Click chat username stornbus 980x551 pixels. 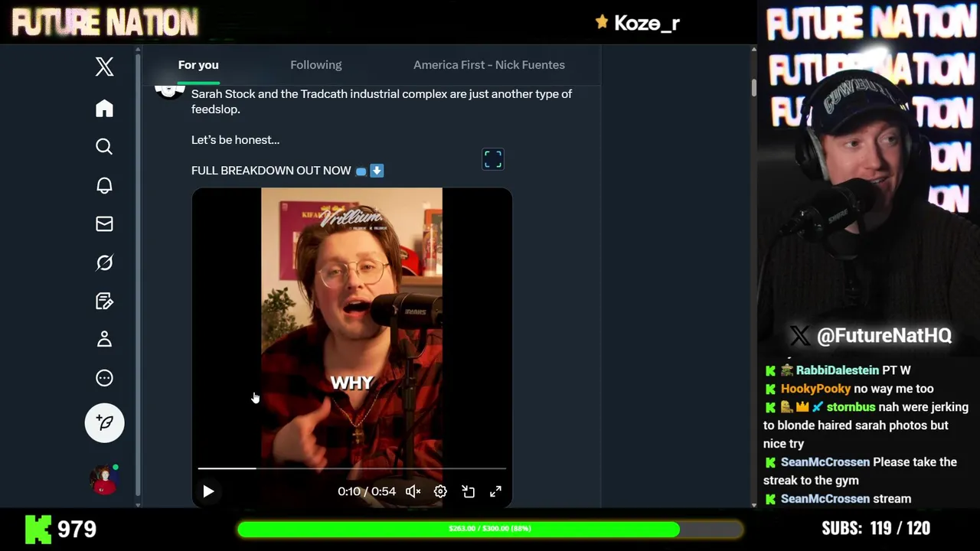pyautogui.click(x=851, y=407)
